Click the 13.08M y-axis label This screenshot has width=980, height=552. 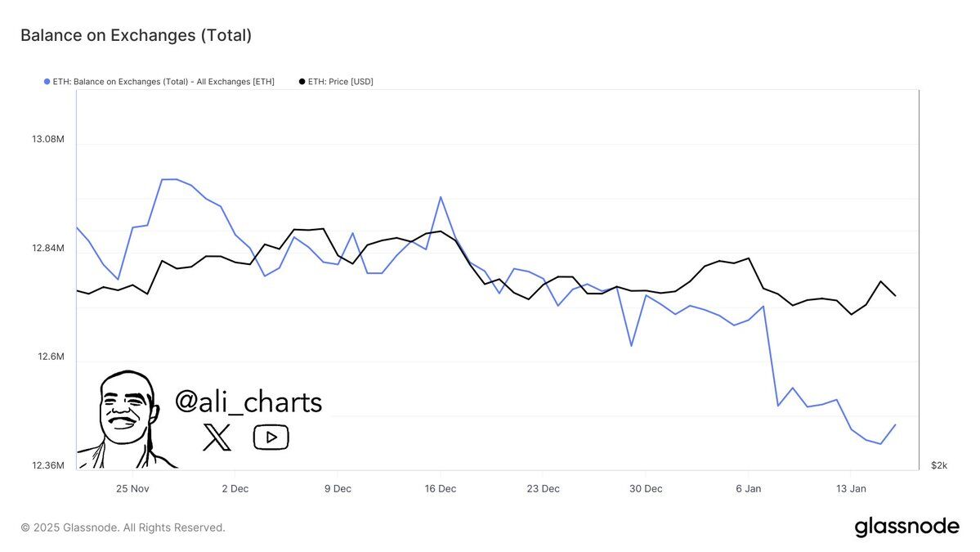coord(47,139)
